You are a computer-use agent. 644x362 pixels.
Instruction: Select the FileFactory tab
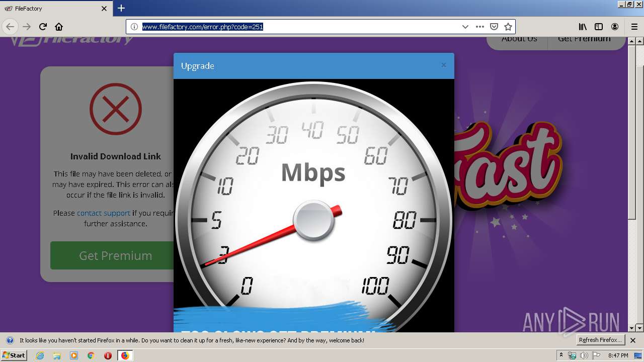tap(55, 9)
